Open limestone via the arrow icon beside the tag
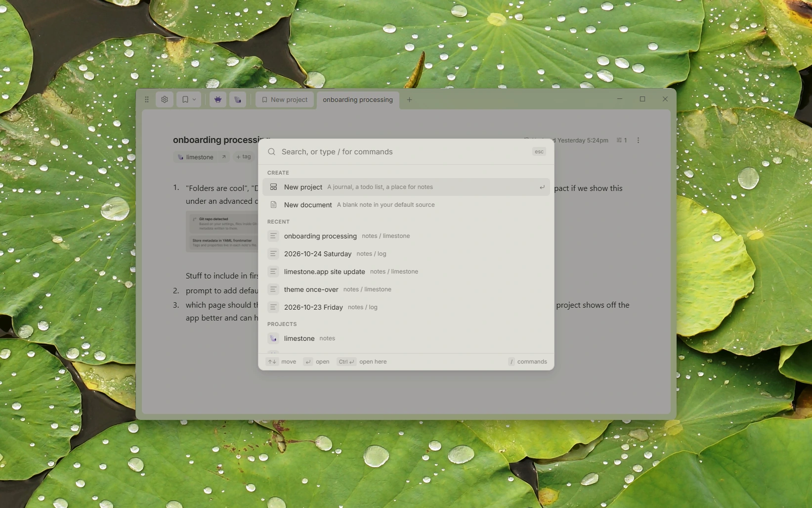 tap(224, 157)
